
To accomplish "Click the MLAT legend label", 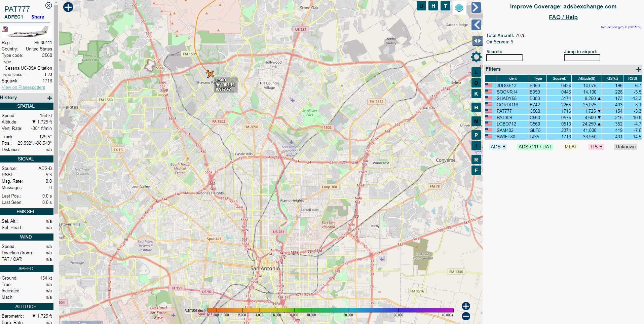I will (x=571, y=147).
